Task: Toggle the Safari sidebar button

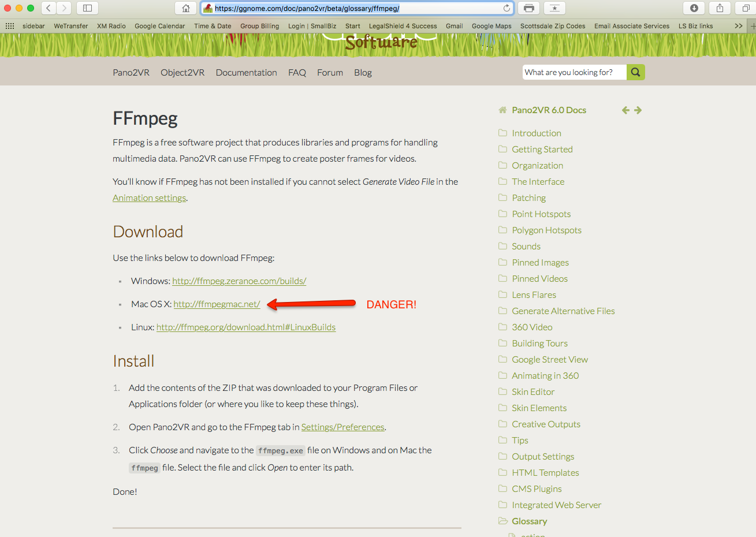Action: click(87, 8)
